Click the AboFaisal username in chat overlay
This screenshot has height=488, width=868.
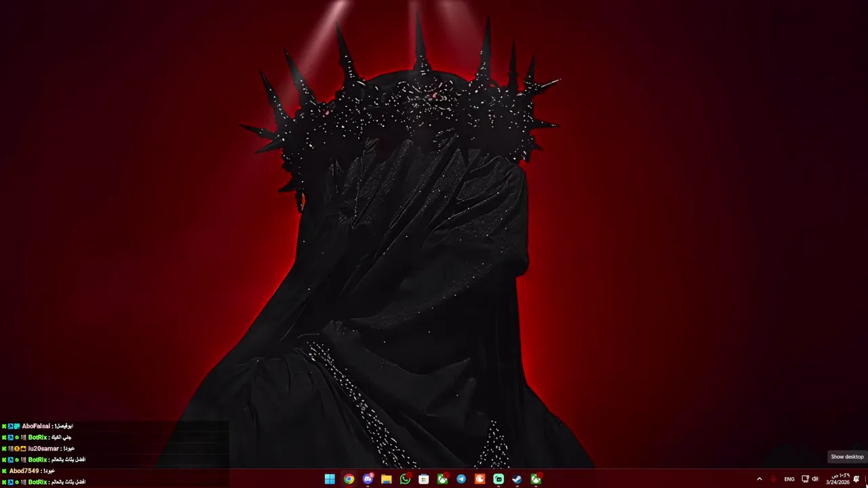pyautogui.click(x=36, y=426)
